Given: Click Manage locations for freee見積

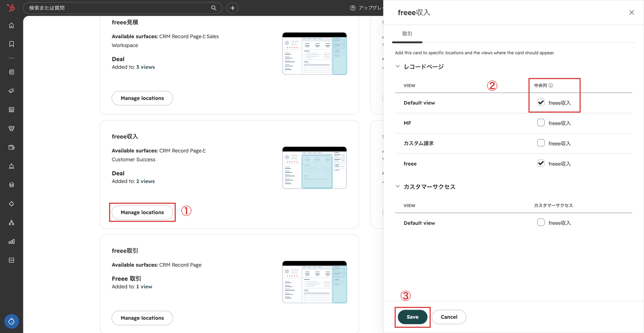Looking at the screenshot, I should click(x=142, y=98).
